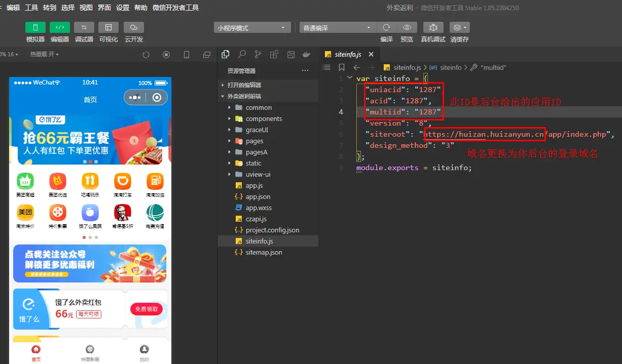
Task: Open the simulator zoom percentage dropdown
Action: (9, 54)
